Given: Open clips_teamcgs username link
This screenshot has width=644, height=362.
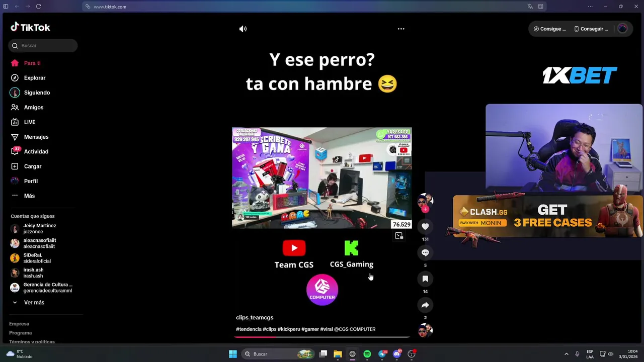Looking at the screenshot, I should (x=255, y=318).
